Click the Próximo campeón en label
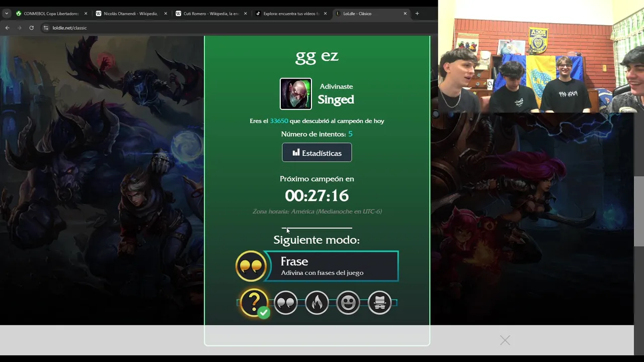Screen dimensions: 644x362 click(317, 178)
